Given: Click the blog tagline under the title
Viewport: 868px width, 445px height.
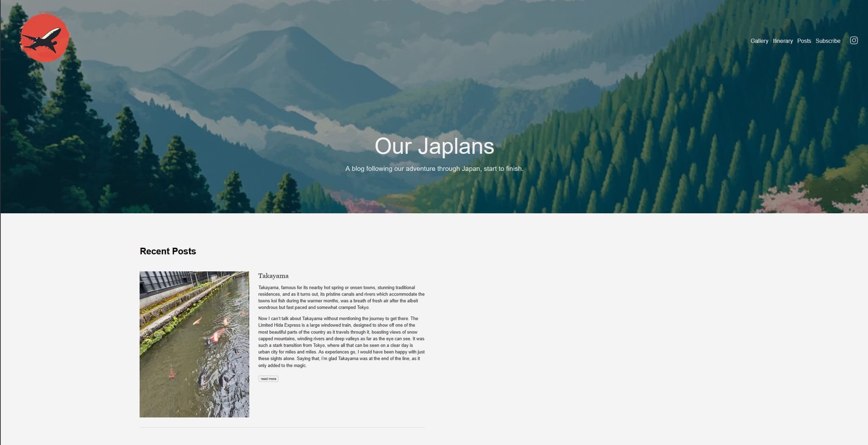Looking at the screenshot, I should click(434, 169).
